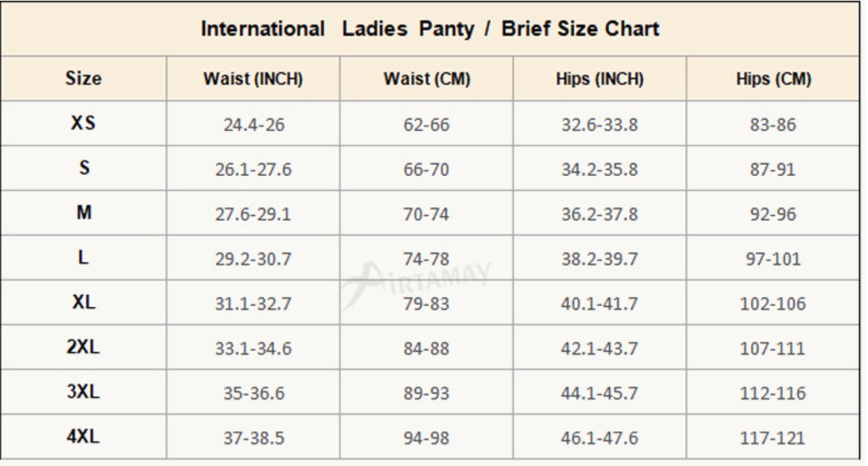This screenshot has width=868, height=466.
Task: Click the Hips (INCH) column header
Action: (600, 79)
